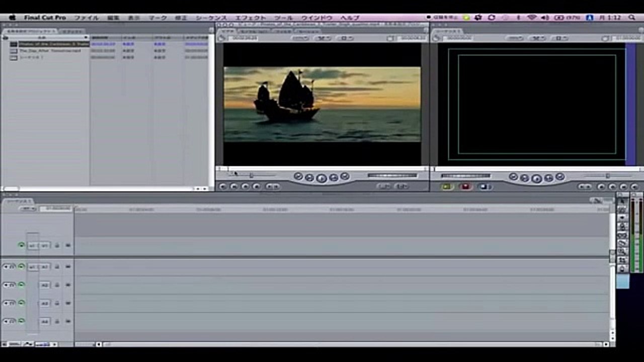Screen dimensions: 644x362
Task: Toggle A1 track audible control
Action: [21, 266]
